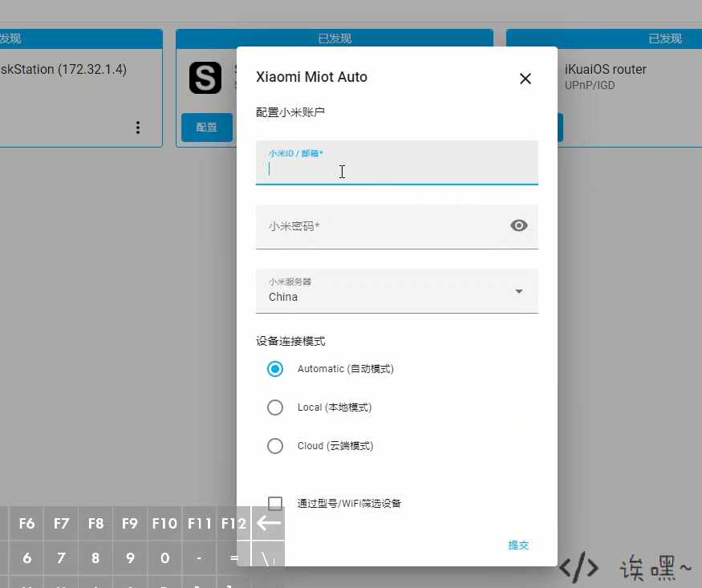This screenshot has width=702, height=588.
Task: Click number 0 key on on-screen keyboard
Action: pos(164,558)
